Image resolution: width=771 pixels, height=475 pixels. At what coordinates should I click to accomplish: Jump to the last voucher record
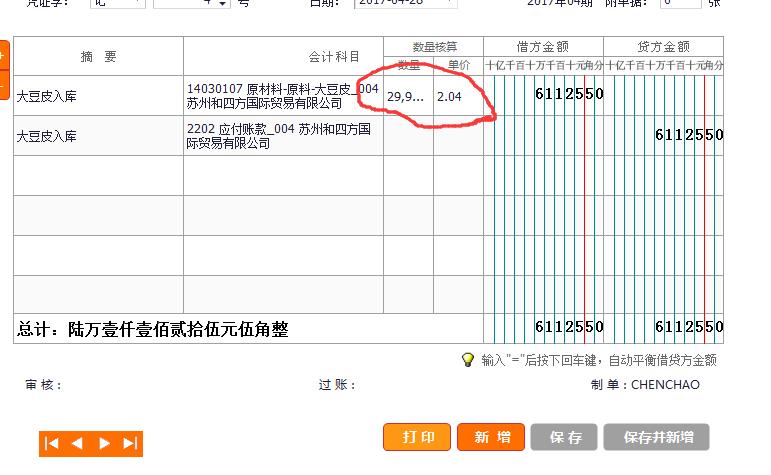pos(130,443)
